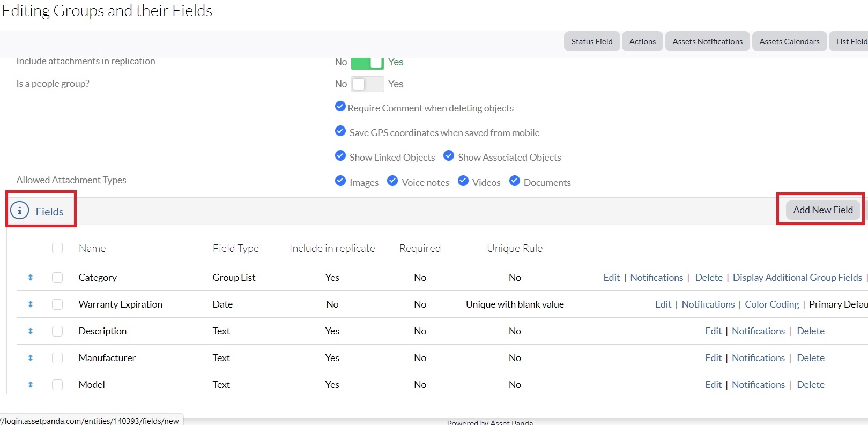The image size is (868, 425).
Task: Switch to the Assets Calendars tab
Action: click(789, 41)
